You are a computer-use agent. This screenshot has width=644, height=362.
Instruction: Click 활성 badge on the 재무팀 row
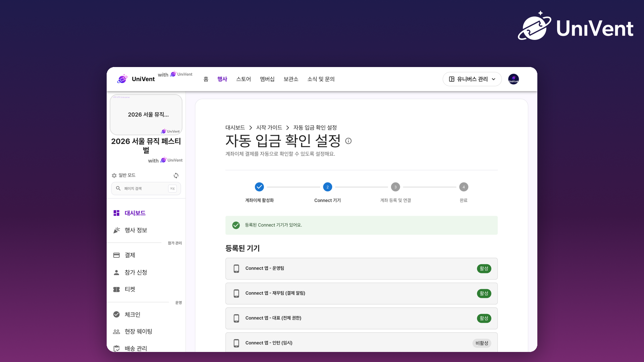(x=484, y=293)
